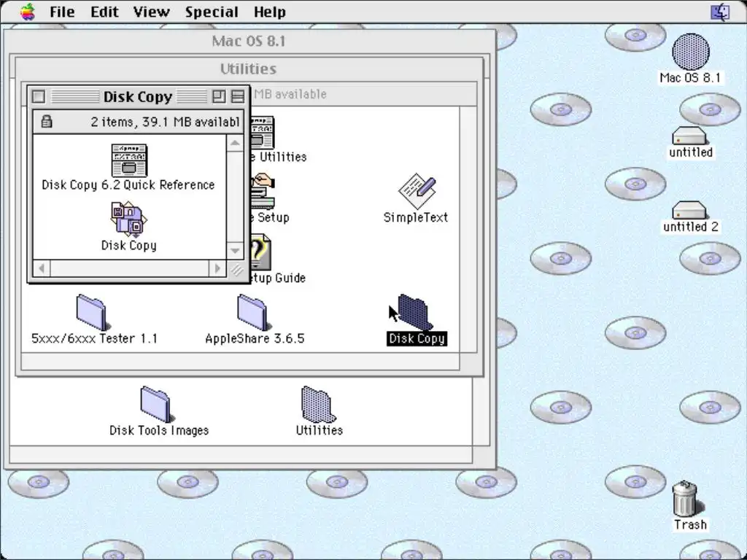Viewport: 747px width, 560px height.
Task: Click the 'Disk Tools Images' label
Action: point(159,430)
